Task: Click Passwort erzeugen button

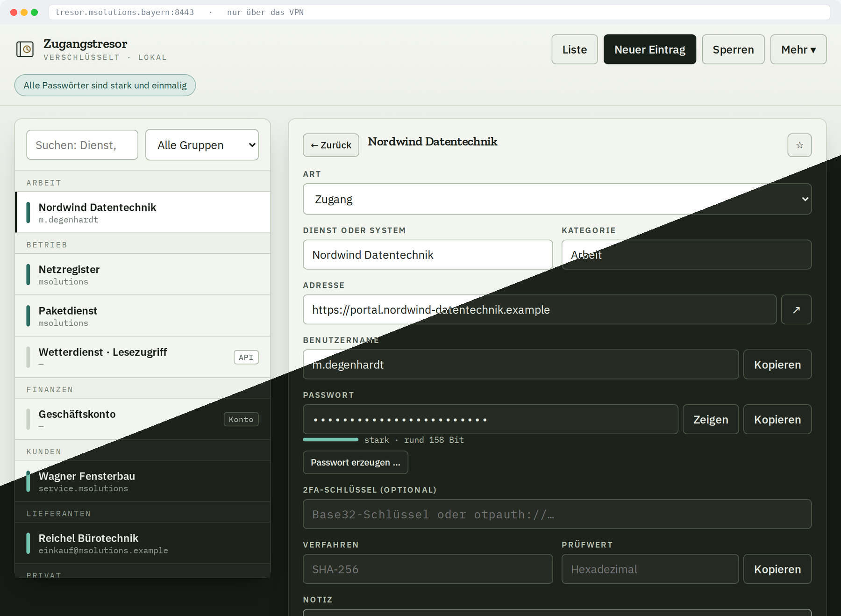Action: tap(355, 462)
